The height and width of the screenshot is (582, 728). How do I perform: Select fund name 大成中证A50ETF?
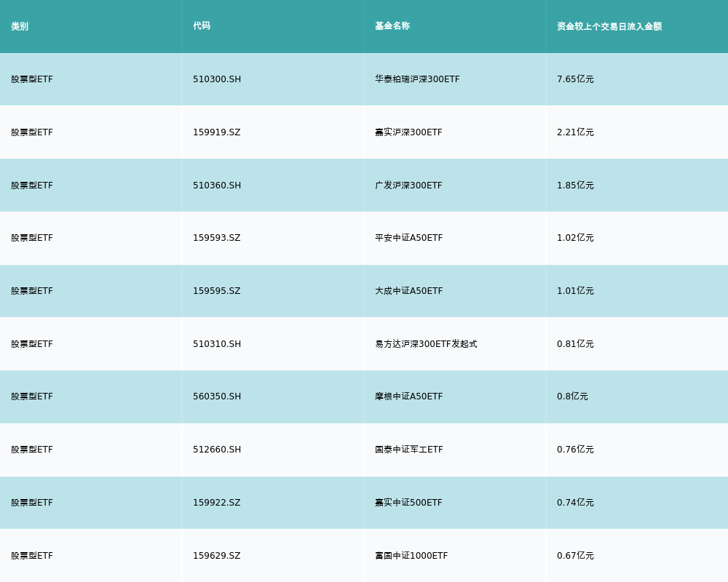(x=409, y=291)
